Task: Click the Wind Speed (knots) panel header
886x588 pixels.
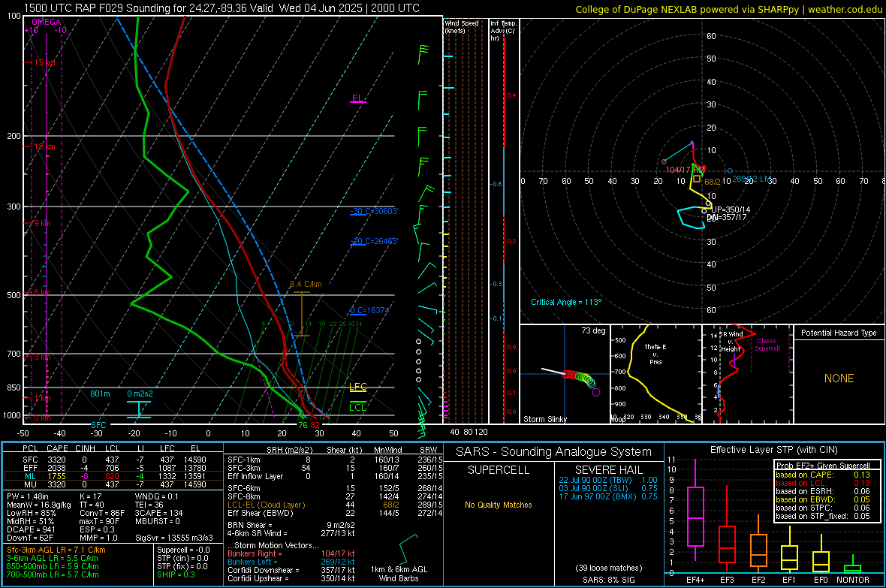Action: (x=462, y=26)
